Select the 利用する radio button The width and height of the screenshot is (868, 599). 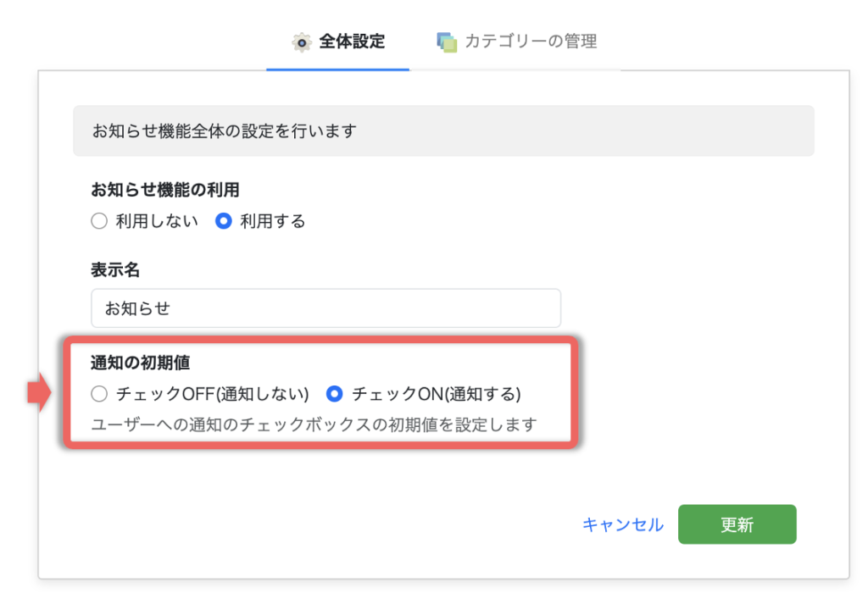224,221
